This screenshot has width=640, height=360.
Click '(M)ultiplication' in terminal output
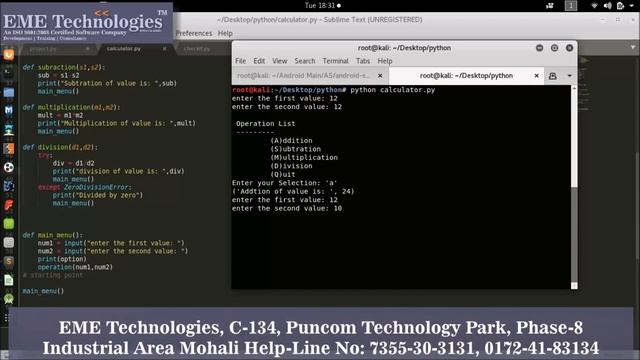304,158
